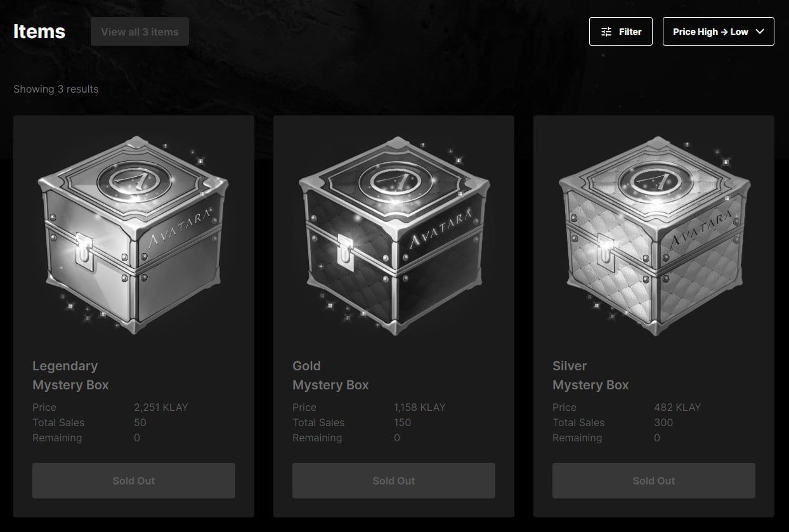Click the Avatara emblem on Legendary box lid
Viewport: 789px width, 532px height.
[134, 180]
